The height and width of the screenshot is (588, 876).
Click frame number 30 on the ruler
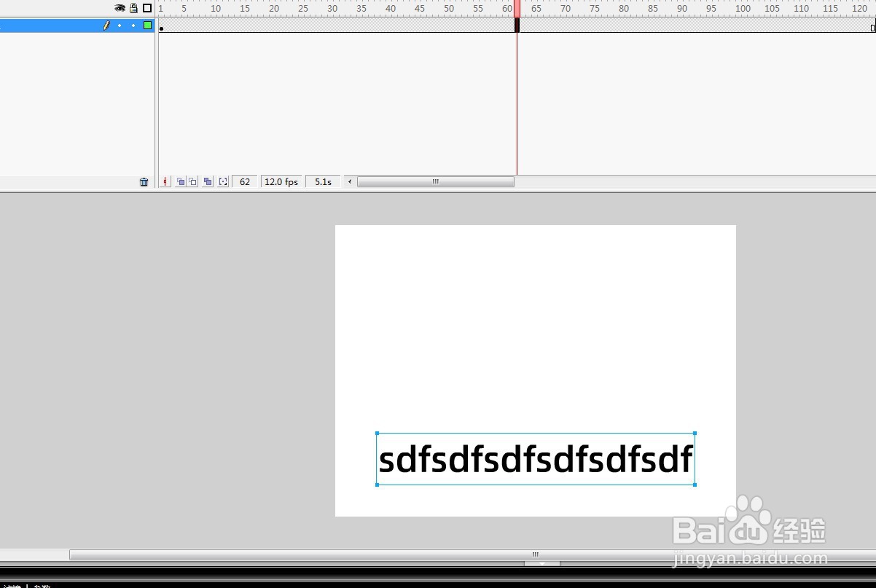[x=332, y=9]
